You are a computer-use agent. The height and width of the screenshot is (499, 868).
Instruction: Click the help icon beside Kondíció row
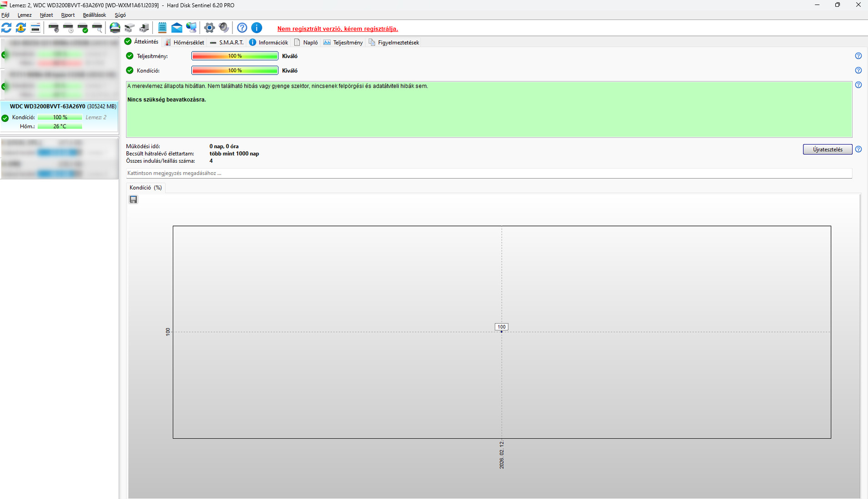[x=858, y=70]
